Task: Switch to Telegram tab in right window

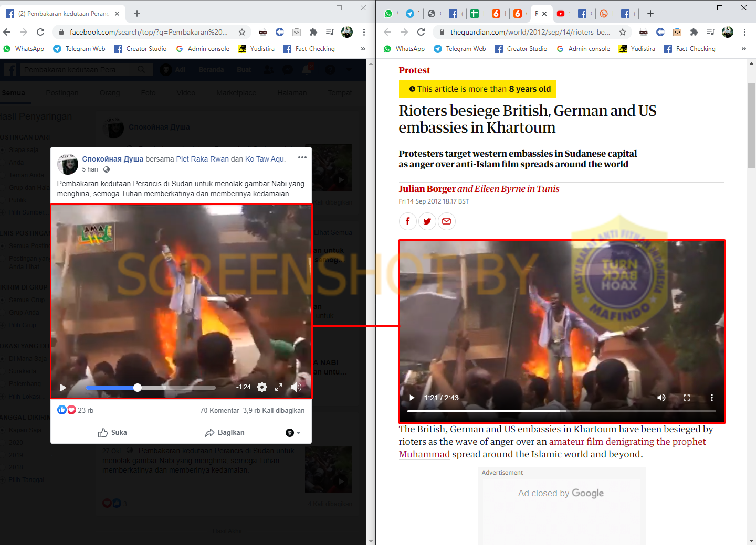Action: tap(410, 14)
